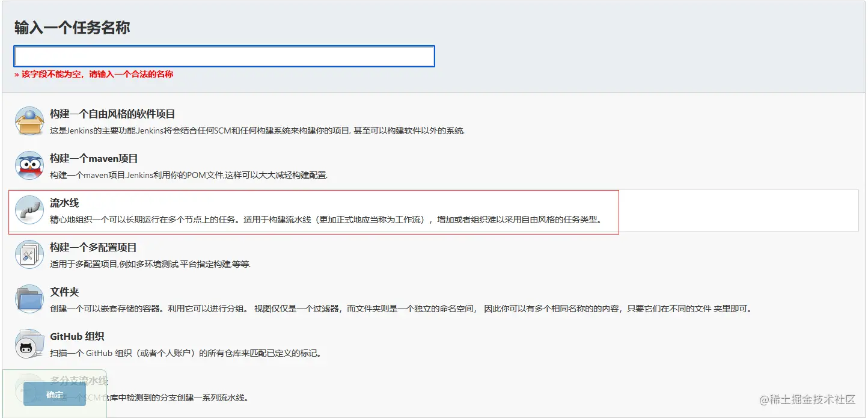This screenshot has height=418, width=868.
Task: Click the pipeline (流水线) pipe icon
Action: click(29, 210)
